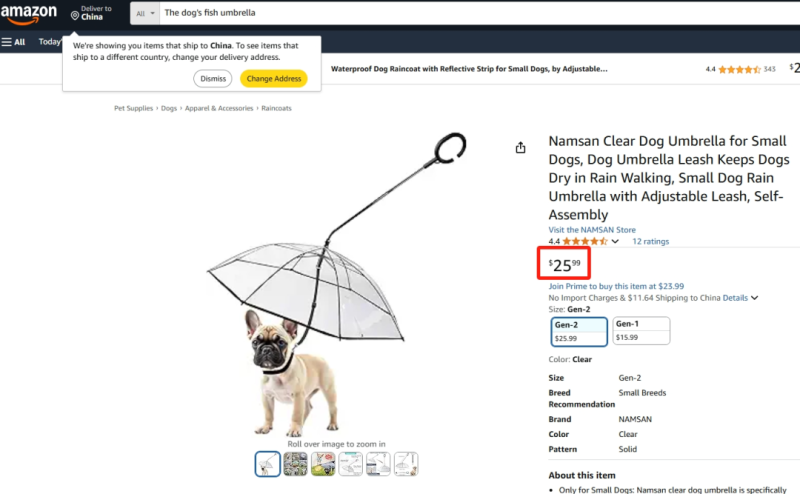Select the Gen-2 size option

pos(579,332)
